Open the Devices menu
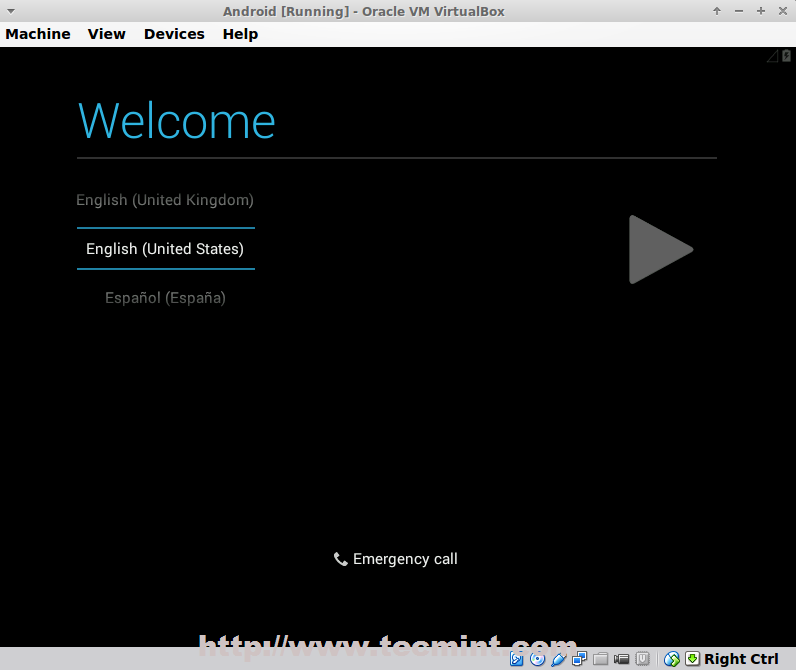Image resolution: width=796 pixels, height=670 pixels. (174, 34)
